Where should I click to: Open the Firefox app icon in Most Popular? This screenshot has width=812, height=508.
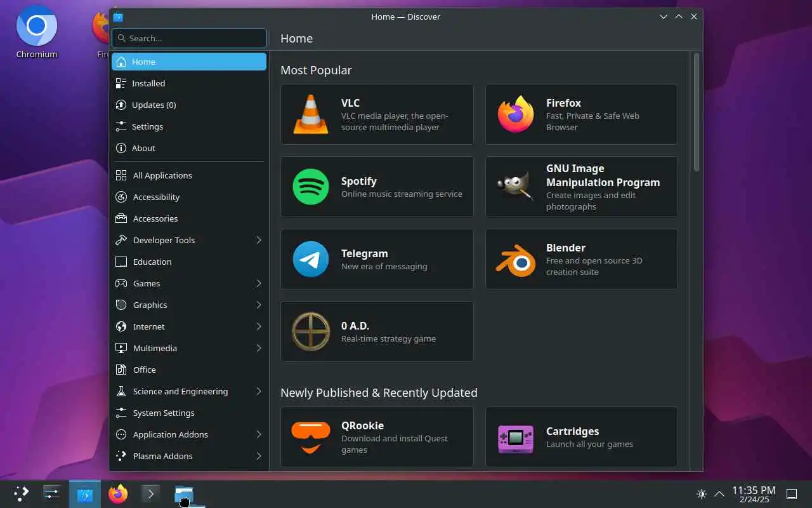[516, 114]
